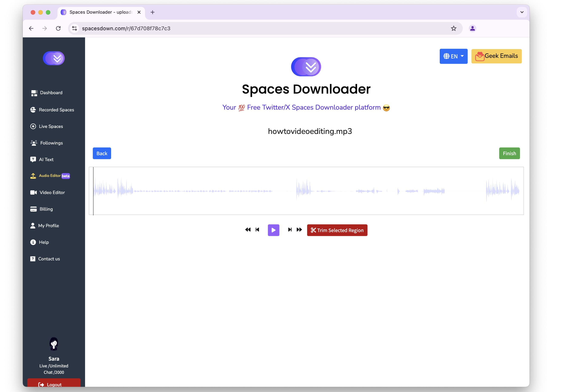Click the green Finish button
This screenshot has width=567, height=392.
[x=509, y=153]
